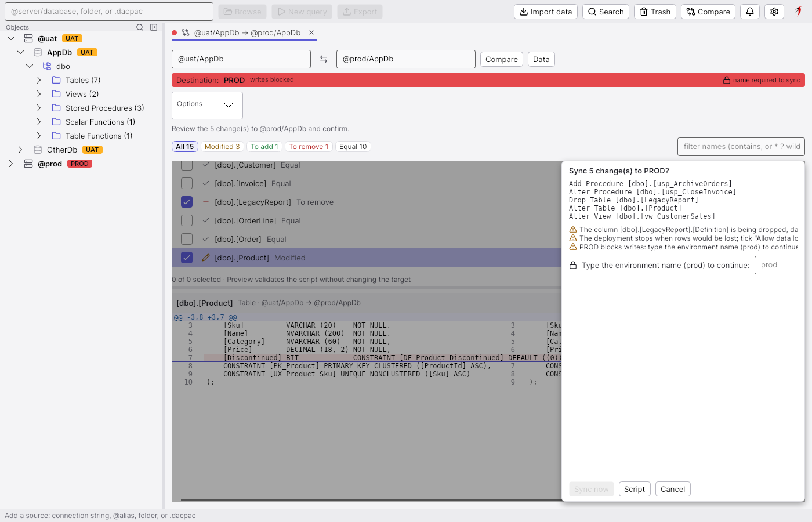This screenshot has height=522, width=812.
Task: Open notifications bell
Action: pos(750,12)
